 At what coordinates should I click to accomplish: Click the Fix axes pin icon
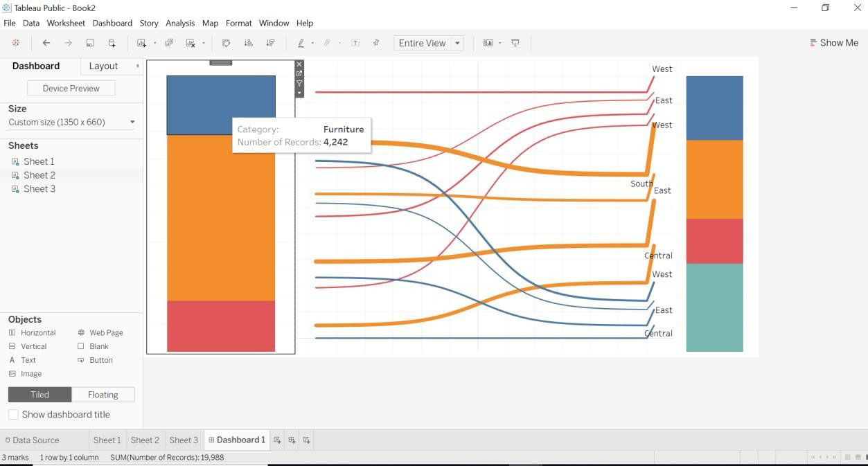tap(376, 43)
